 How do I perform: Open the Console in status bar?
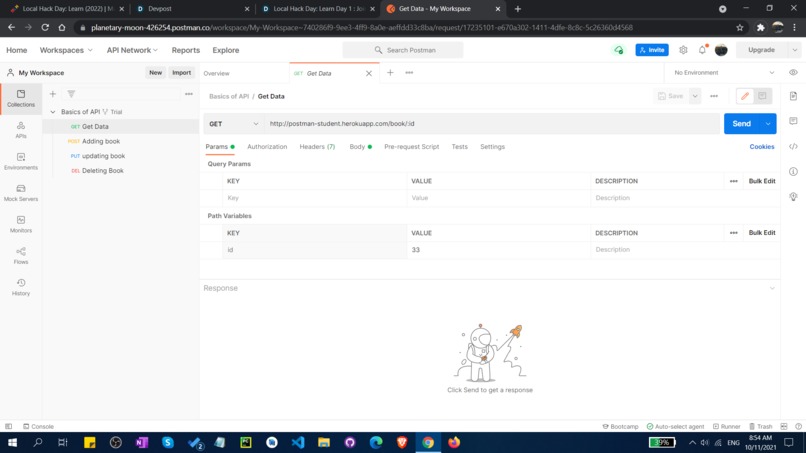click(38, 426)
